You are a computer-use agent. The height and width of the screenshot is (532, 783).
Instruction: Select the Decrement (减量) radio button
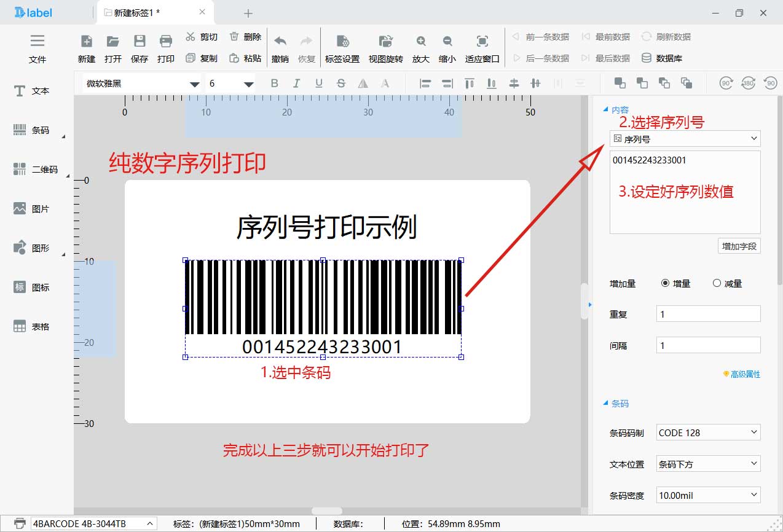click(717, 283)
